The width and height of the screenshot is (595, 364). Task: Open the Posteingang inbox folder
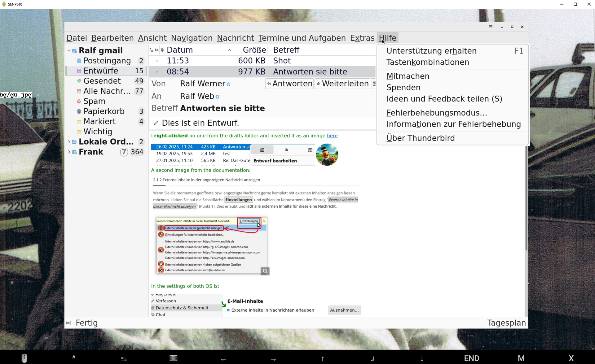[x=107, y=61]
